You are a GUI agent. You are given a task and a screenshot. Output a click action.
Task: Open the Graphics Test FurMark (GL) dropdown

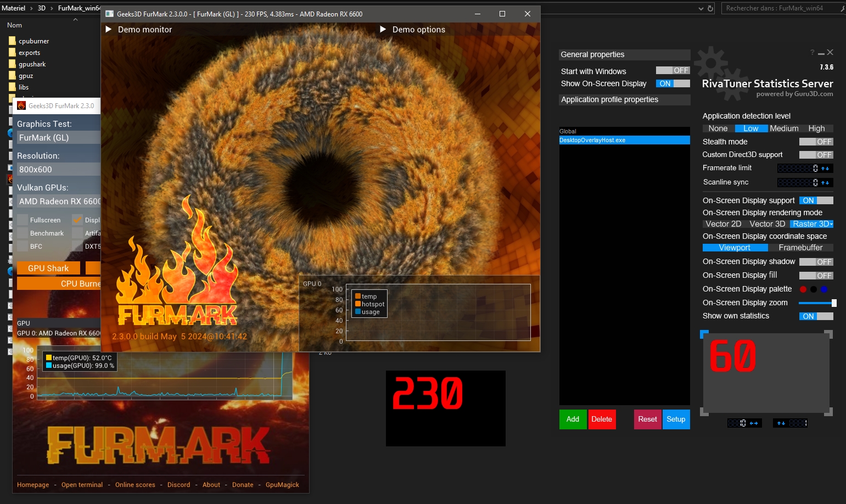(58, 138)
